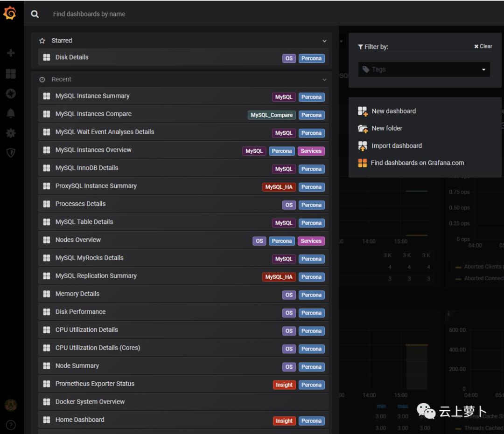504x434 pixels.
Task: Click the MySQL_HA tag on ProxySQL row
Action: pyautogui.click(x=279, y=187)
